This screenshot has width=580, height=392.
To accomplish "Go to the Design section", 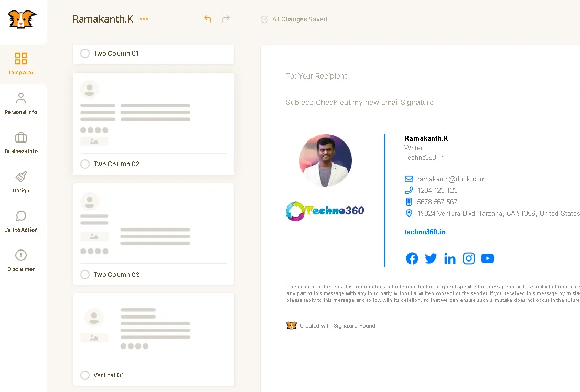I will (x=21, y=182).
